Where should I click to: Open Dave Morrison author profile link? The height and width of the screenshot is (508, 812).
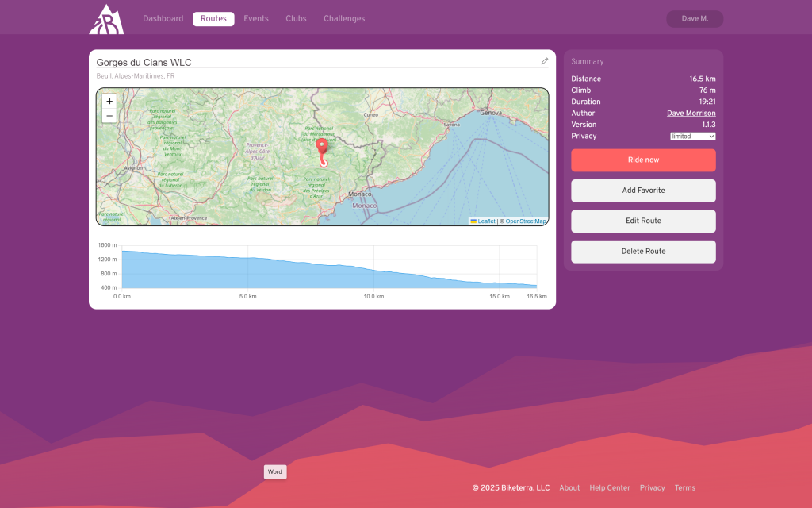pos(691,114)
